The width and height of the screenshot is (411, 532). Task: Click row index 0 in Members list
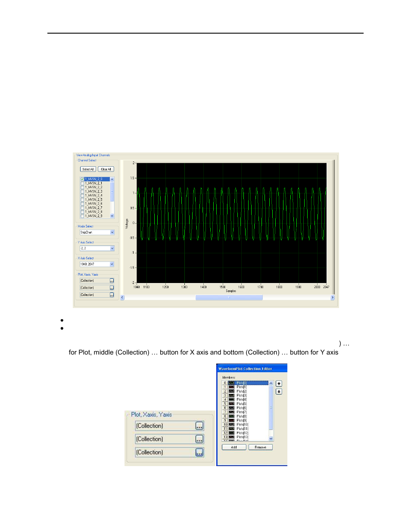click(x=225, y=383)
